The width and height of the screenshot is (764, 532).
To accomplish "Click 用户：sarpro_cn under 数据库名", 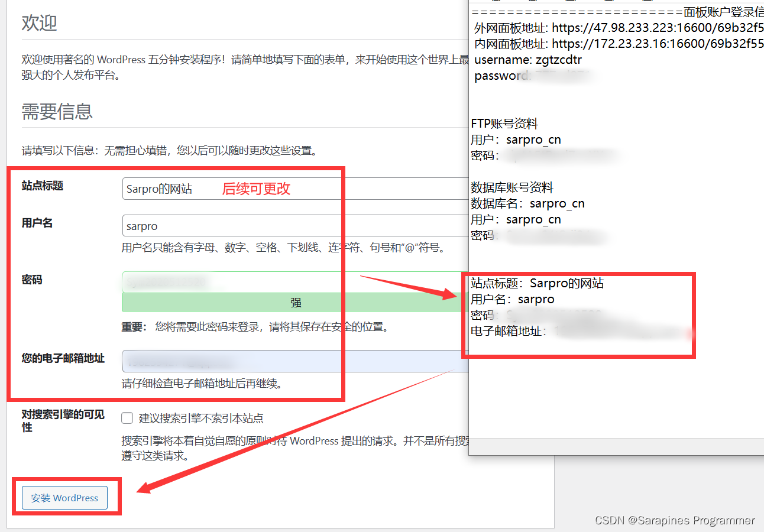I will coord(516,219).
